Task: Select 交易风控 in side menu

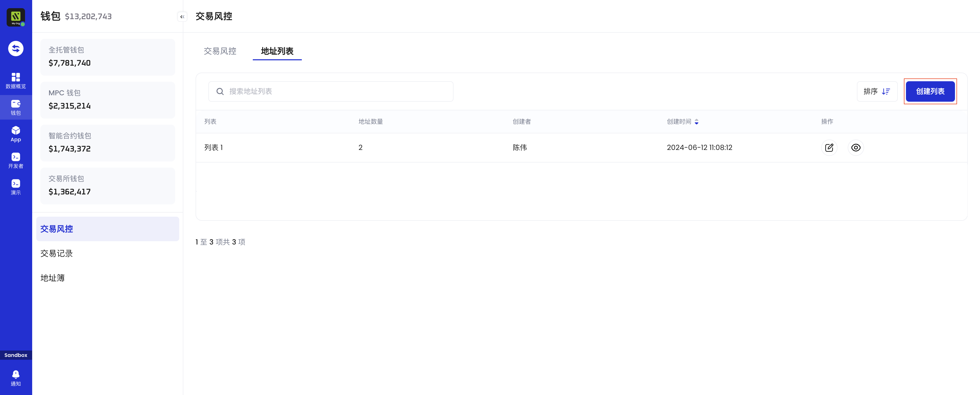Action: coord(108,229)
